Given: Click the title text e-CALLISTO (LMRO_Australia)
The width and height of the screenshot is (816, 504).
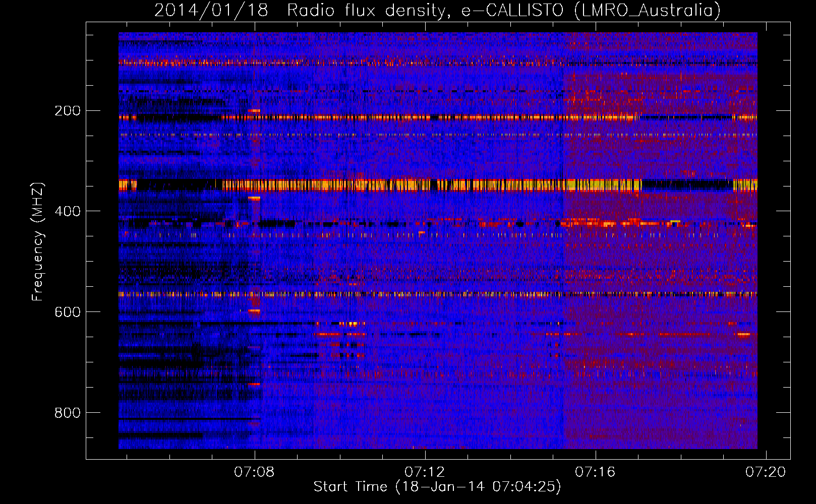Looking at the screenshot, I should (x=591, y=10).
